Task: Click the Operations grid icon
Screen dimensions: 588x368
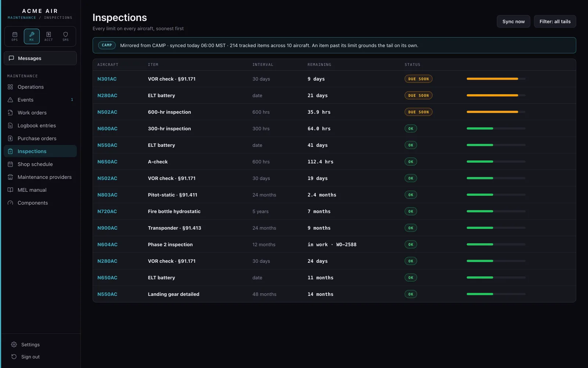Action: point(10,87)
